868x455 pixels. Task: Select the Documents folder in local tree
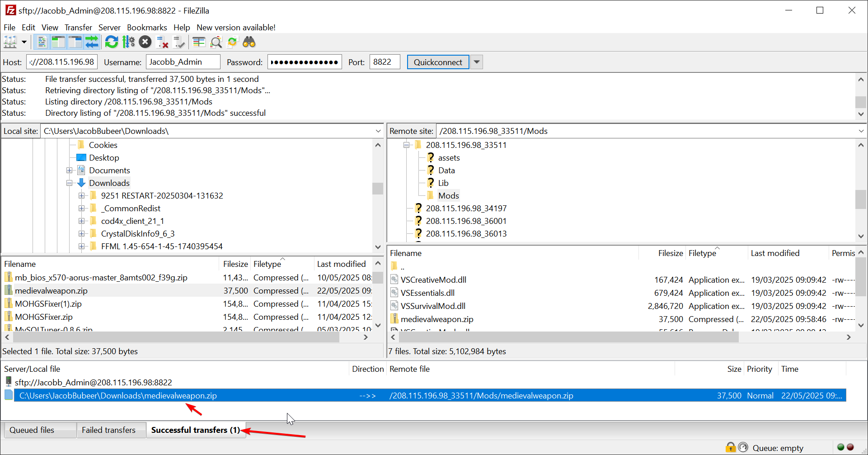tap(109, 171)
